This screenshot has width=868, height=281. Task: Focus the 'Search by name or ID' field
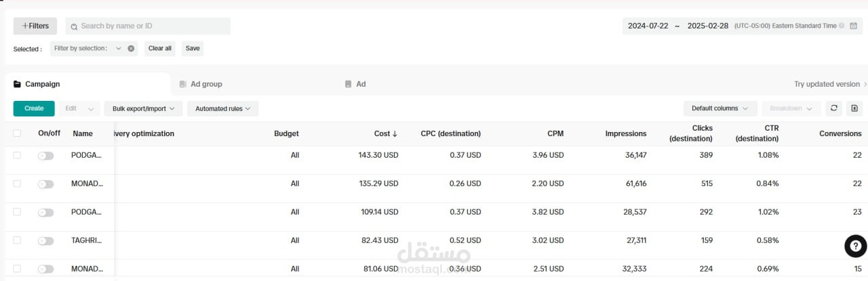pyautogui.click(x=153, y=26)
